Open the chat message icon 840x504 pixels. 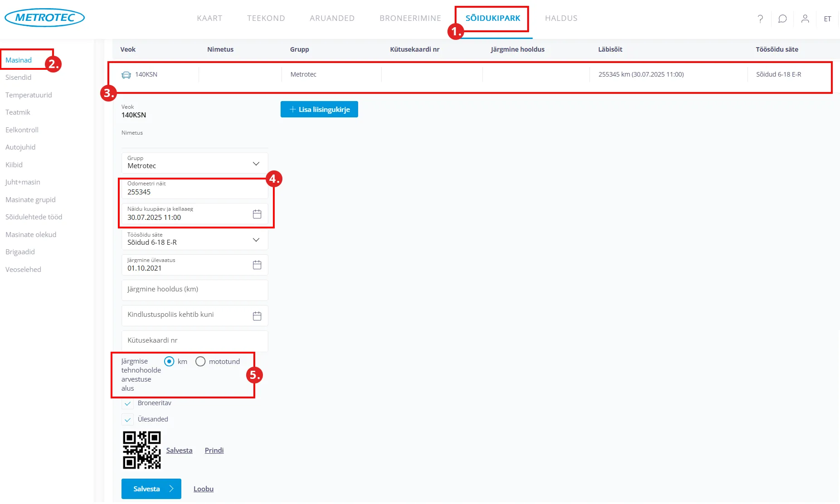[x=782, y=19]
